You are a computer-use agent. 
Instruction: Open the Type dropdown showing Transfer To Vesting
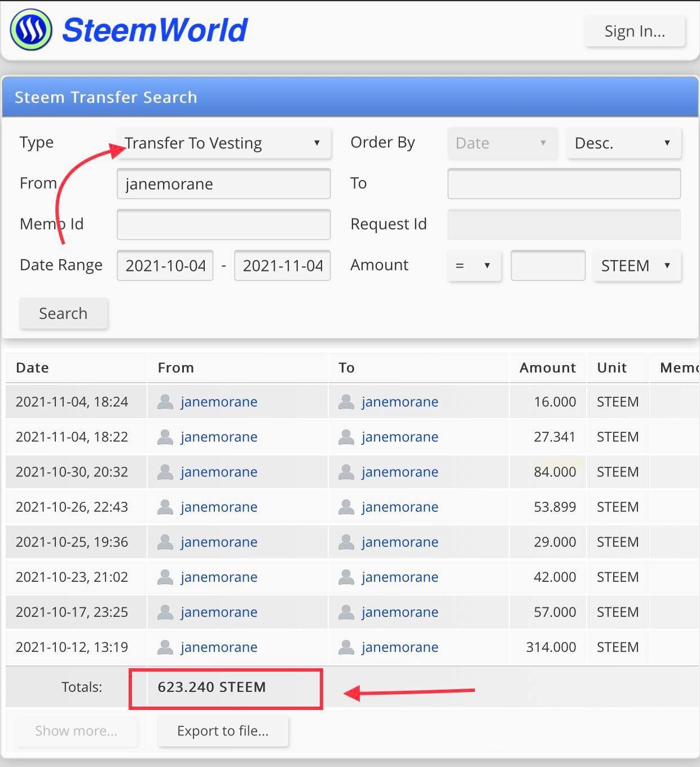pos(223,143)
